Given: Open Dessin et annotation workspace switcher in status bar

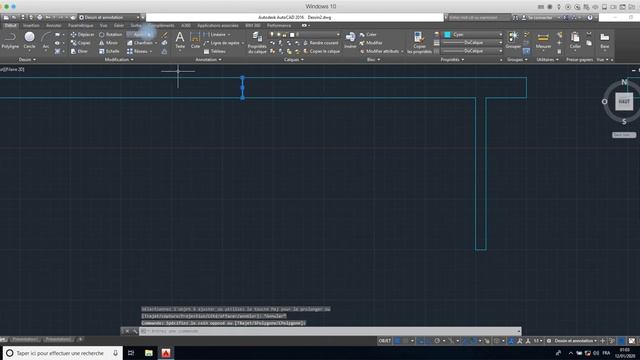Looking at the screenshot, I should [575, 341].
